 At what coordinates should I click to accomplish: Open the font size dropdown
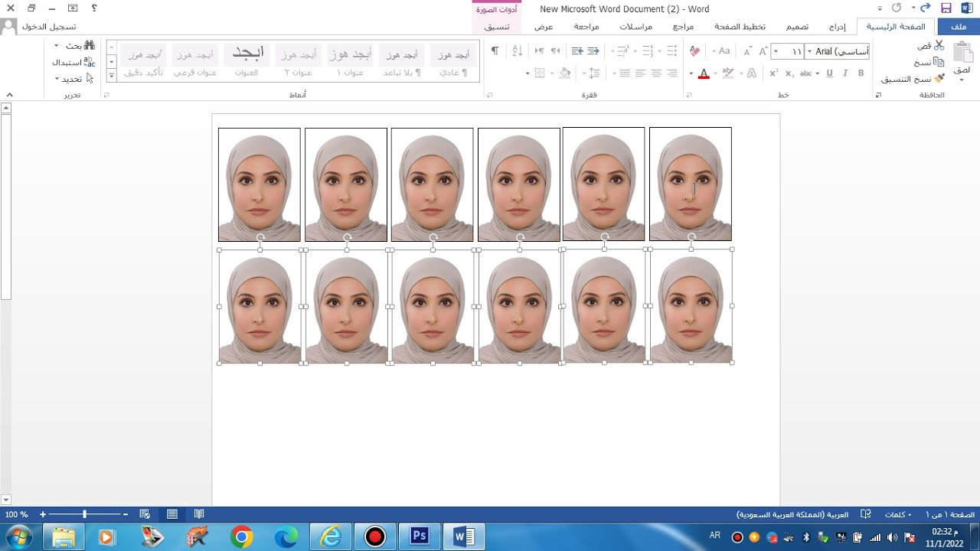click(776, 51)
